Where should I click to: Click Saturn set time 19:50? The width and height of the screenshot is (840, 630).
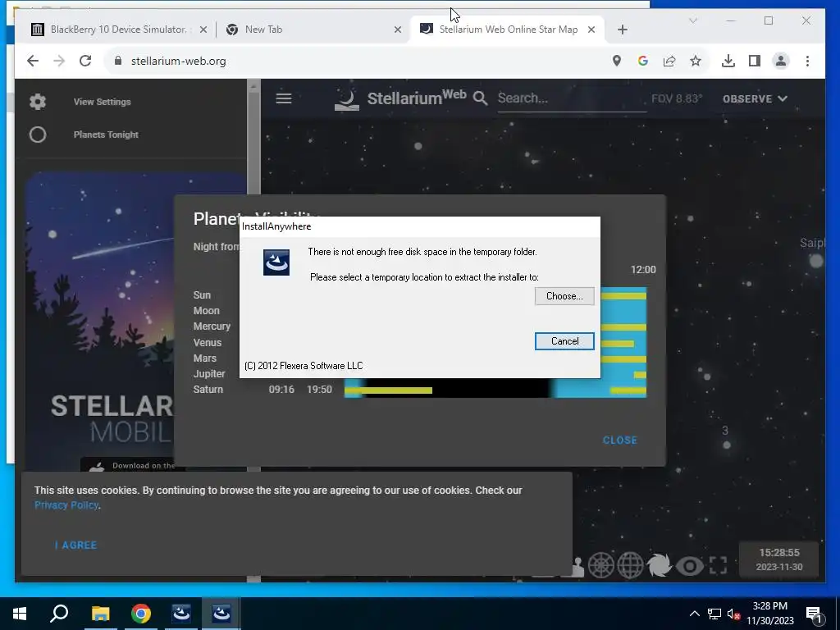tap(319, 390)
